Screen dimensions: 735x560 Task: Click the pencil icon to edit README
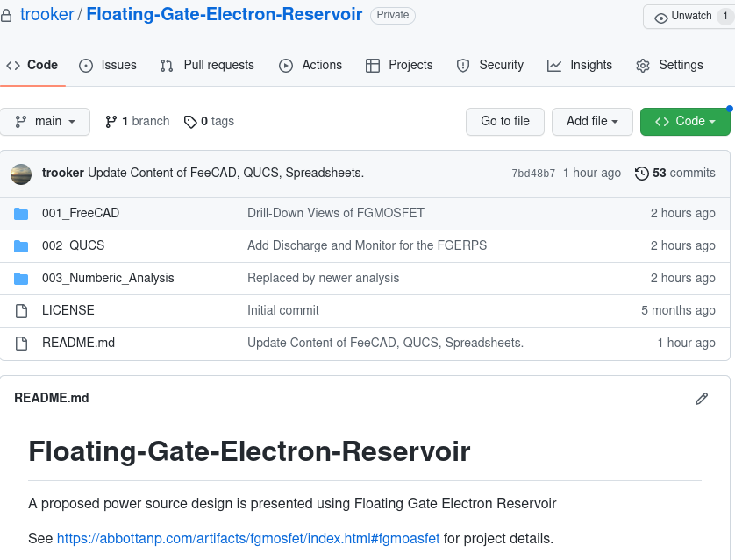(701, 399)
